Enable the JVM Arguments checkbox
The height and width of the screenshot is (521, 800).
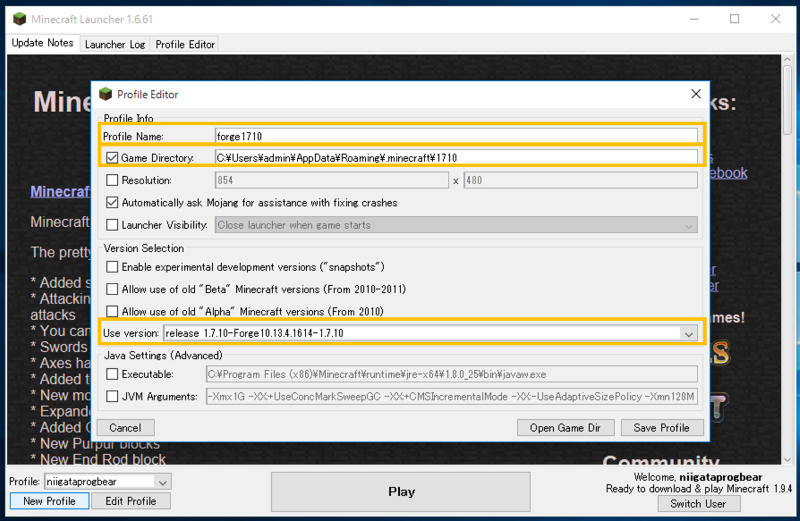[112, 397]
